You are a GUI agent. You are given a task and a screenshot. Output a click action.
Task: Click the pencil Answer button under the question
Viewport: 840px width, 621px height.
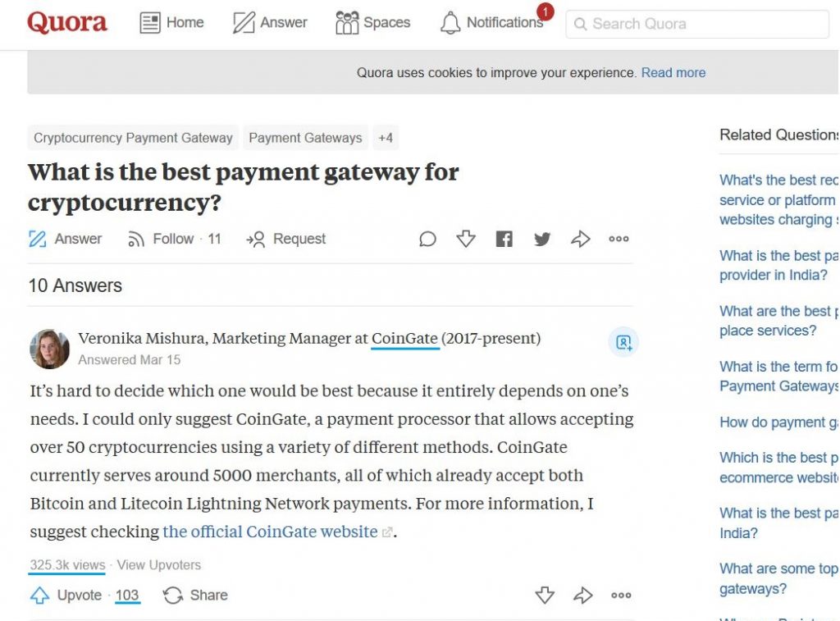65,239
